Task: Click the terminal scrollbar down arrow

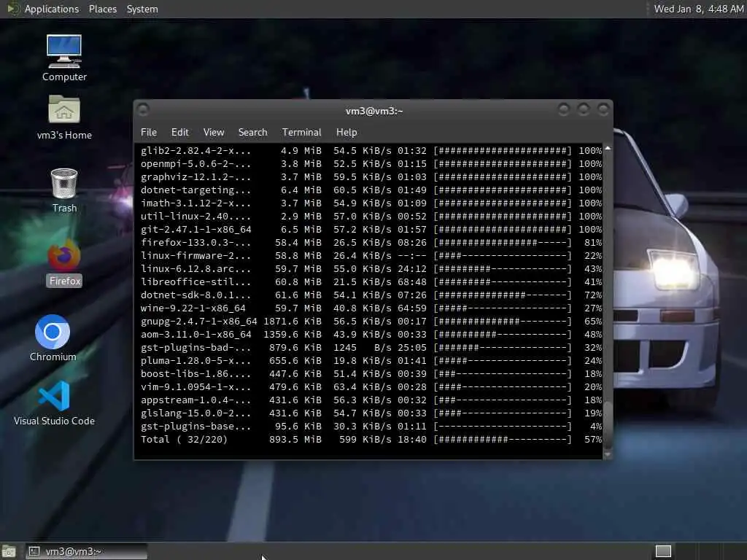Action: click(x=608, y=455)
